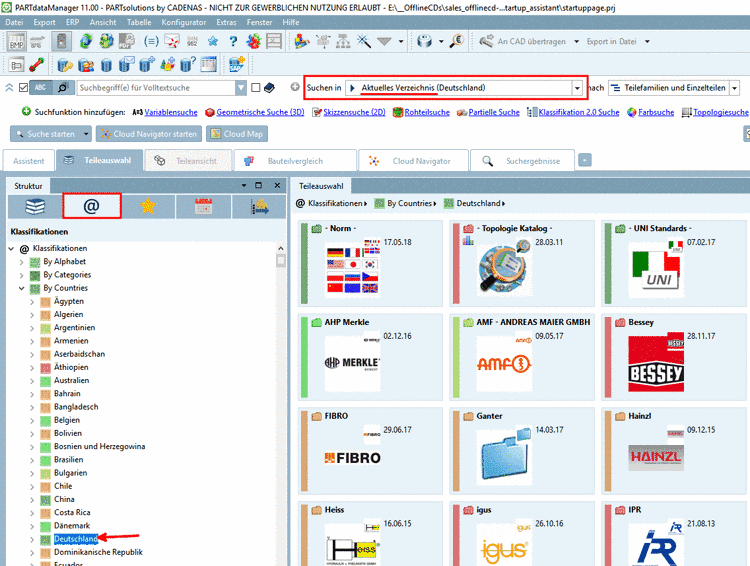Select Brasilien in the country tree
The height and width of the screenshot is (566, 750).
[x=68, y=460]
